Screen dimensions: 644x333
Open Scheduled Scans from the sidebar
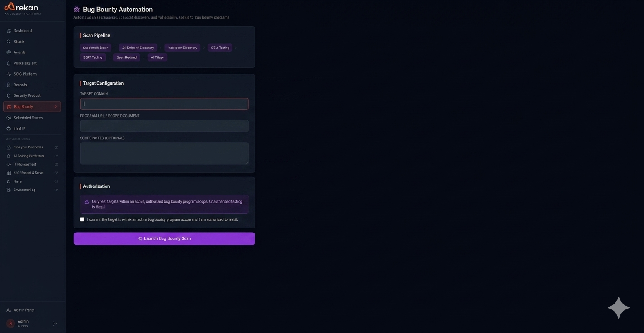pos(28,117)
